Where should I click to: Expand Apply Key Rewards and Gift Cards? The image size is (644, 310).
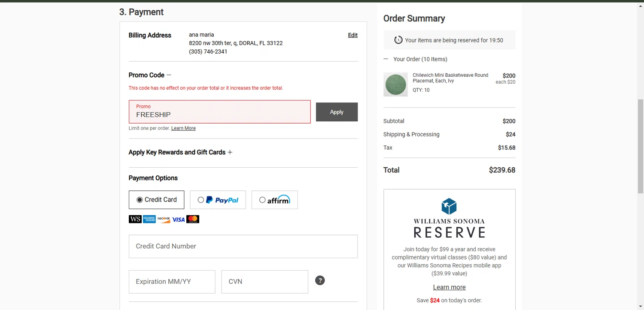(230, 152)
